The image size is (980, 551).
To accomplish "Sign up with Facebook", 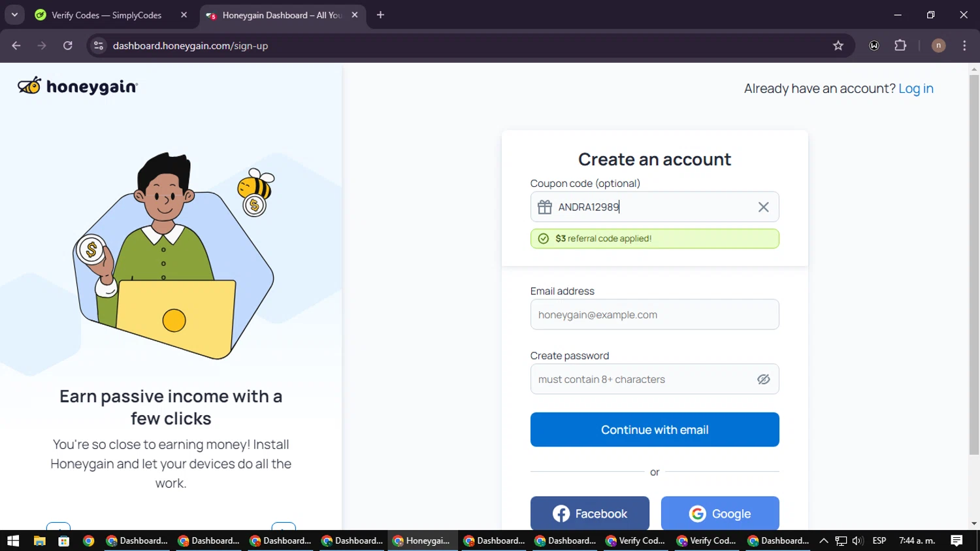I will pos(590,513).
